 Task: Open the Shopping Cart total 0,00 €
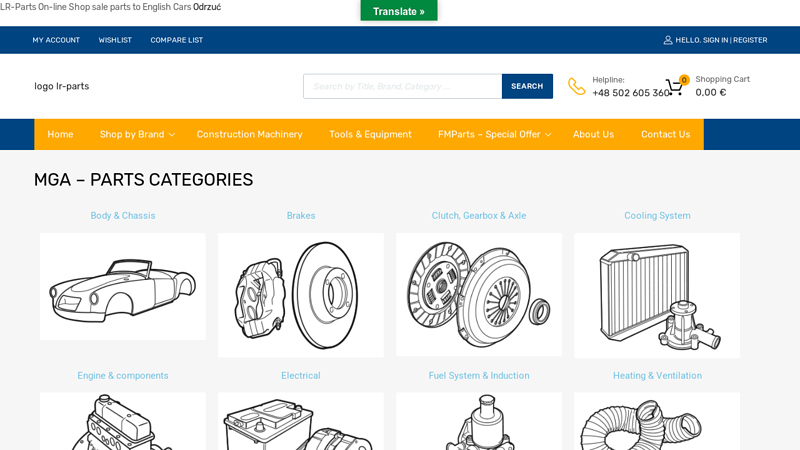710,92
